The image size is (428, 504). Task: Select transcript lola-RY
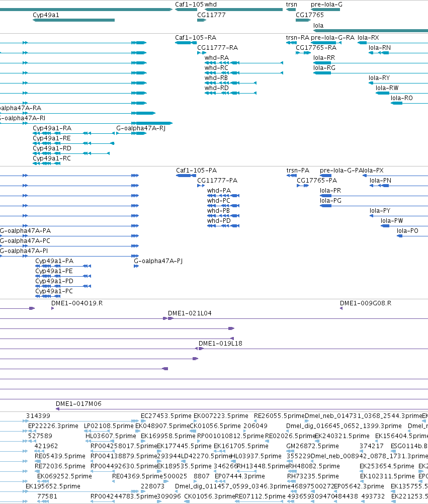398,83
